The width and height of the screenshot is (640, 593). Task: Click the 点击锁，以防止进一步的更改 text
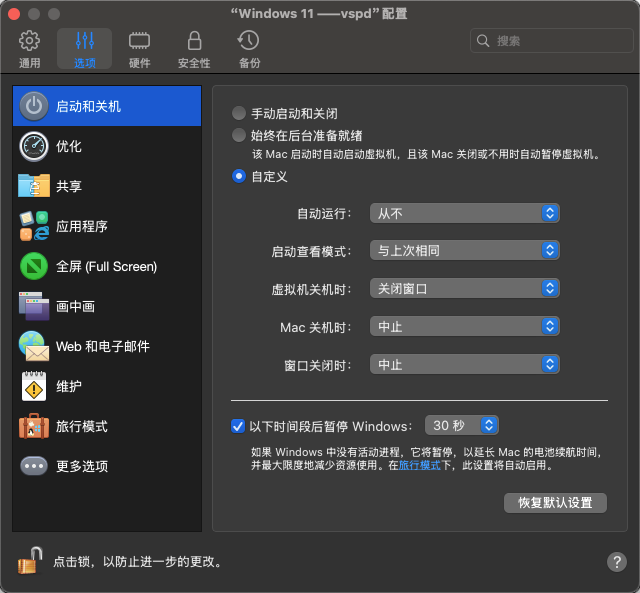point(138,562)
